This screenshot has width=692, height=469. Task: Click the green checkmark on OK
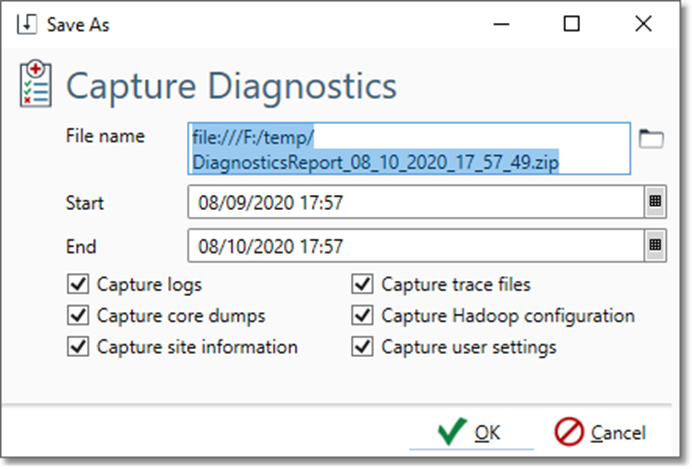pyautogui.click(x=451, y=432)
